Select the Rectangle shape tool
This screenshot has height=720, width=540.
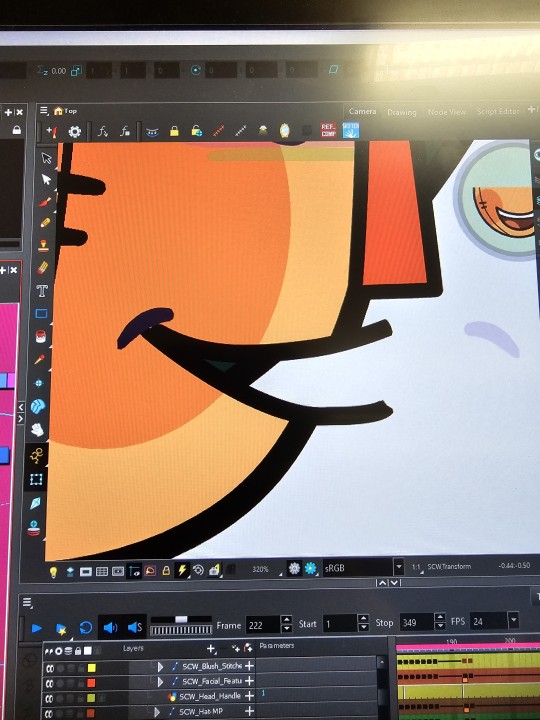[x=42, y=314]
